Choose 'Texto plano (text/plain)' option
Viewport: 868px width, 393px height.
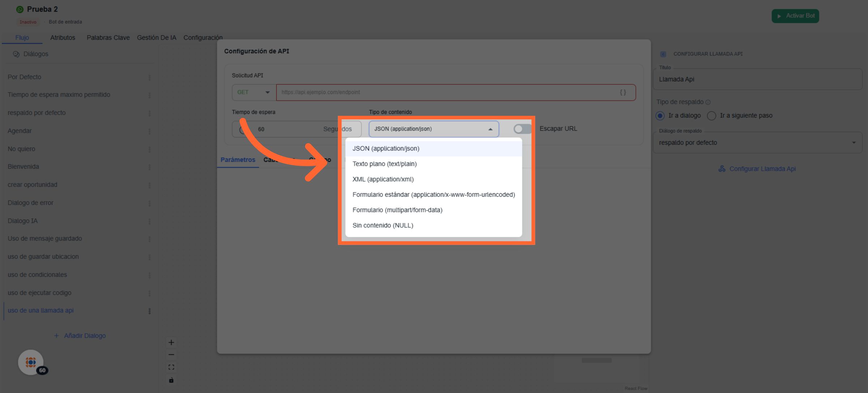384,164
